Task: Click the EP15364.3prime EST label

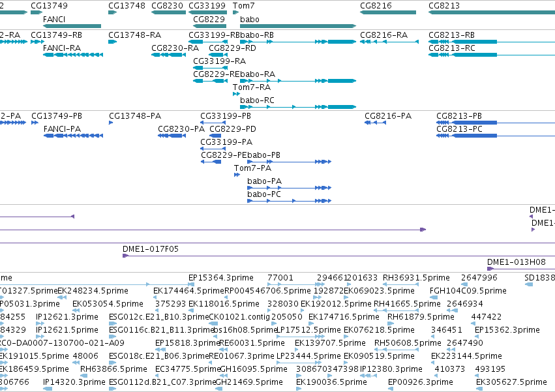Action: tap(221, 278)
